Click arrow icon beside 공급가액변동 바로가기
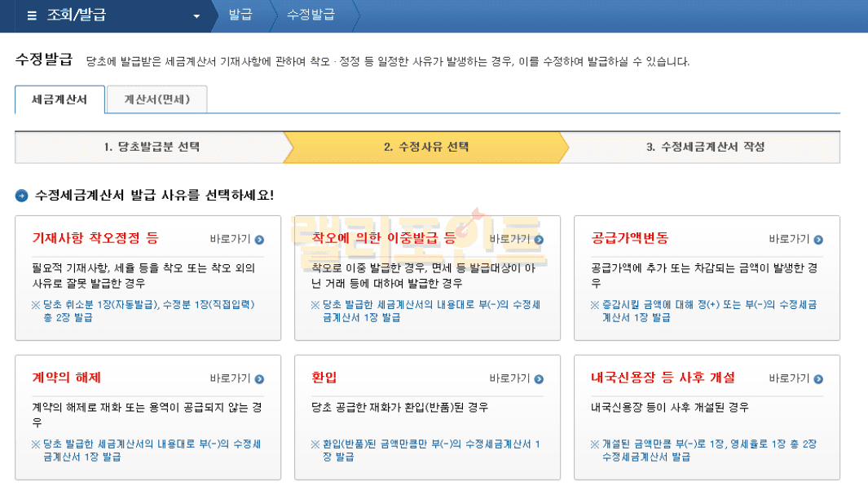The width and height of the screenshot is (868, 486). [818, 240]
